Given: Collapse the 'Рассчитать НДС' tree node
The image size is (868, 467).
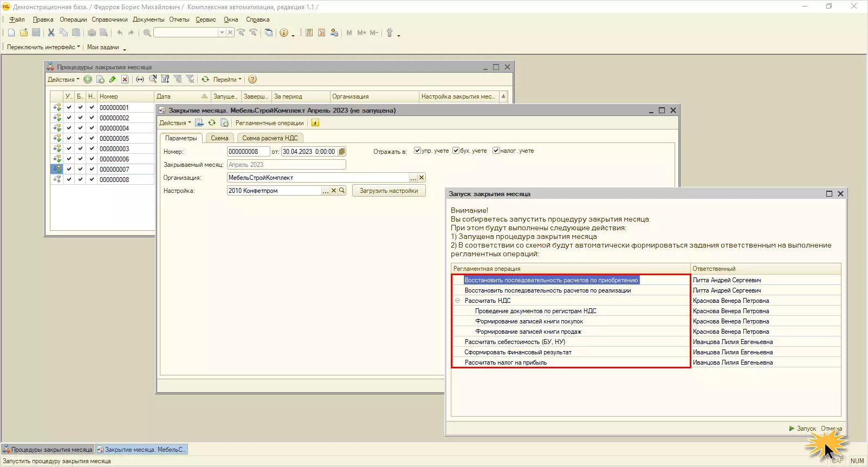Looking at the screenshot, I should (457, 301).
